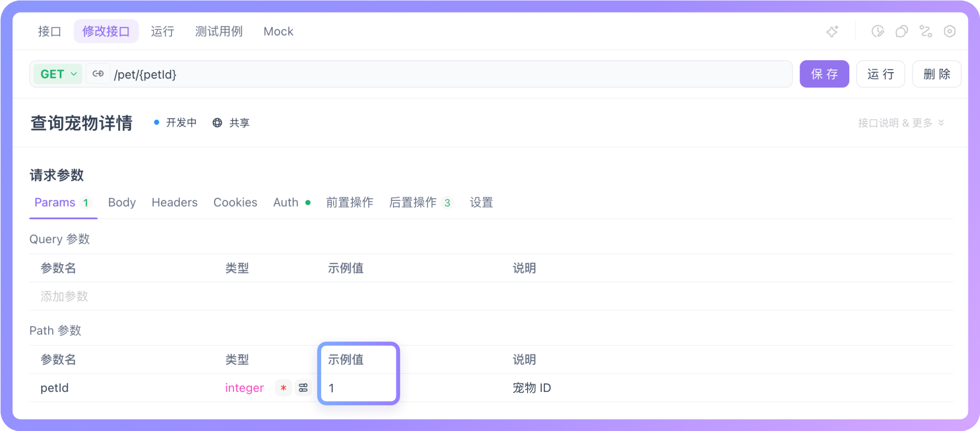Click the /pet/{petId} URL field
The width and height of the screenshot is (980, 431).
click(450, 74)
